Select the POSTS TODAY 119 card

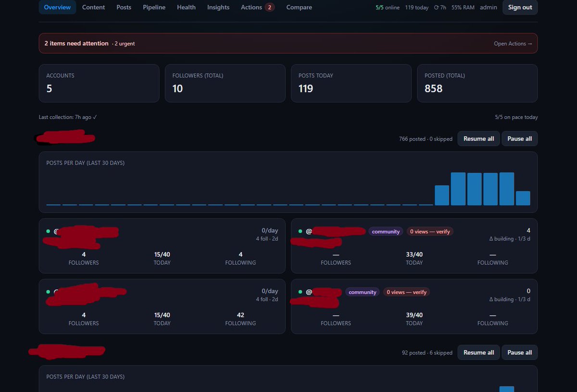(351, 83)
